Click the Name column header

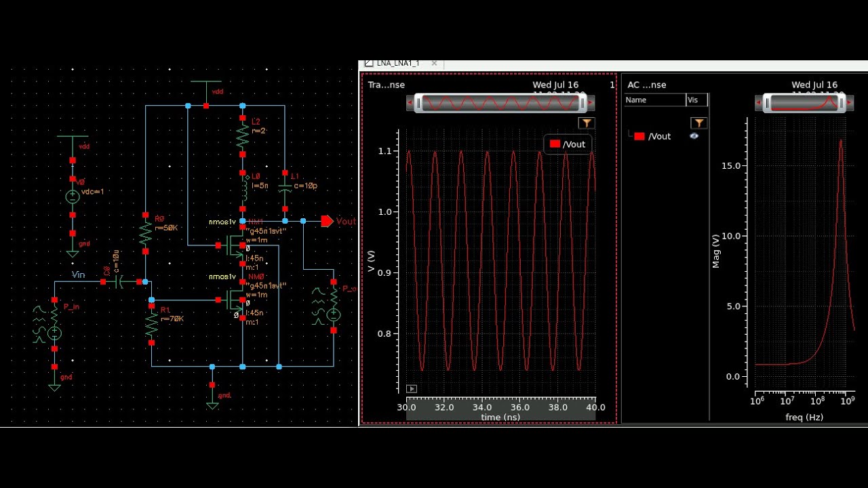coord(654,100)
